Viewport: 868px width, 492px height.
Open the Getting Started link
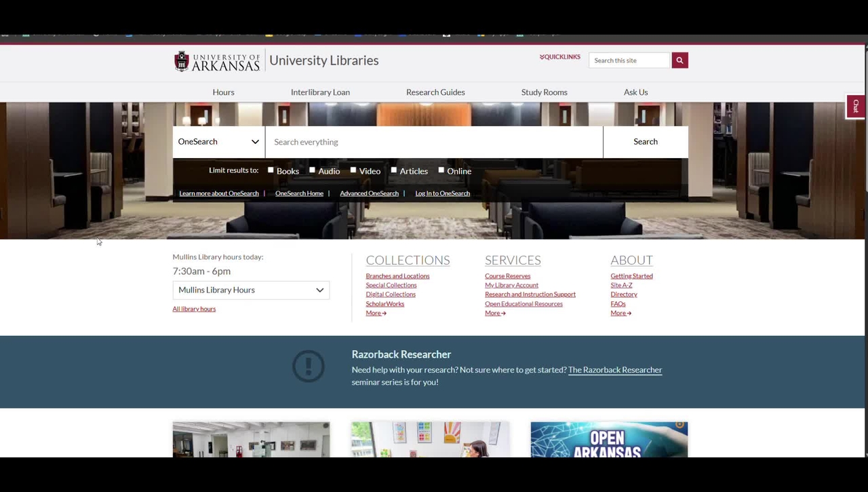(631, 276)
